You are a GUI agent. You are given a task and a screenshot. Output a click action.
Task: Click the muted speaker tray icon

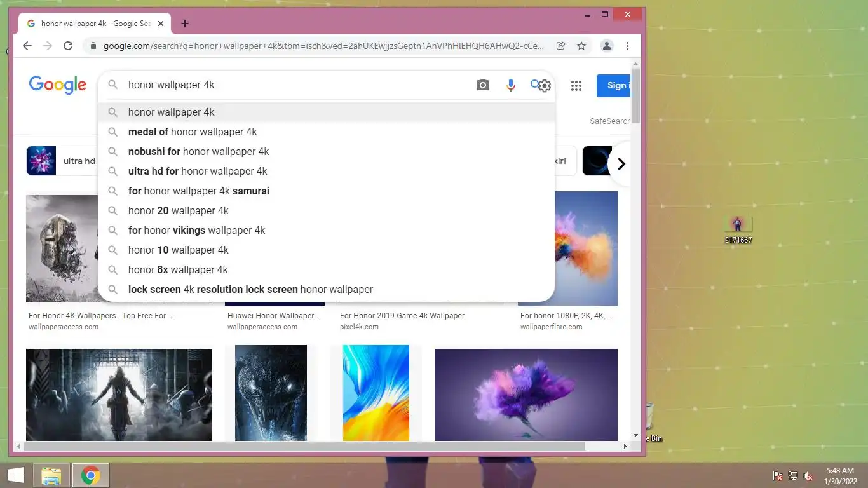[808, 476]
